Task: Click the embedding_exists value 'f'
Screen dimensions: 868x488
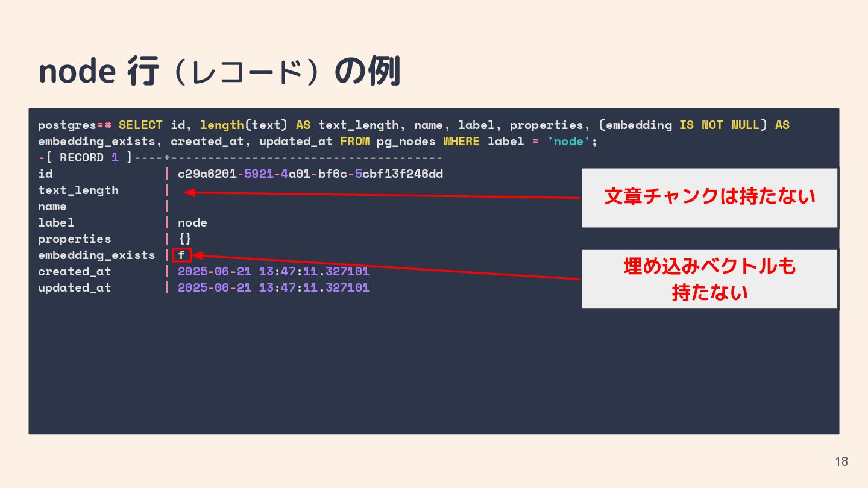Action: coord(181,255)
